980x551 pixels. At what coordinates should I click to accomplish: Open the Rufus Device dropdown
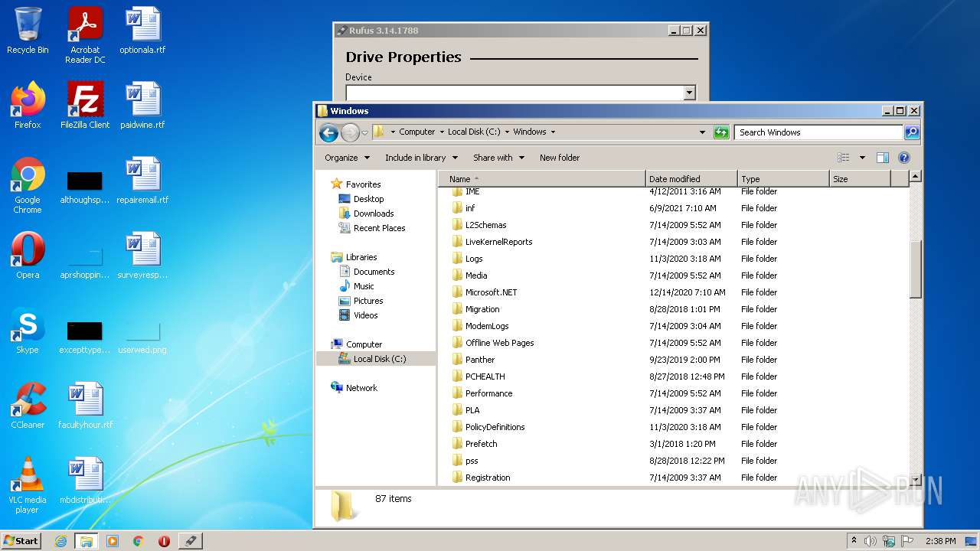[x=689, y=93]
